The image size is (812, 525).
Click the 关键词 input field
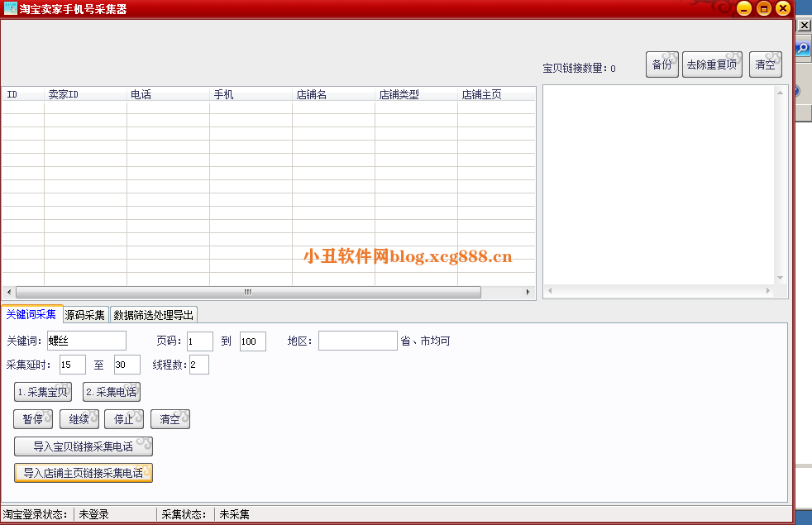pos(87,341)
